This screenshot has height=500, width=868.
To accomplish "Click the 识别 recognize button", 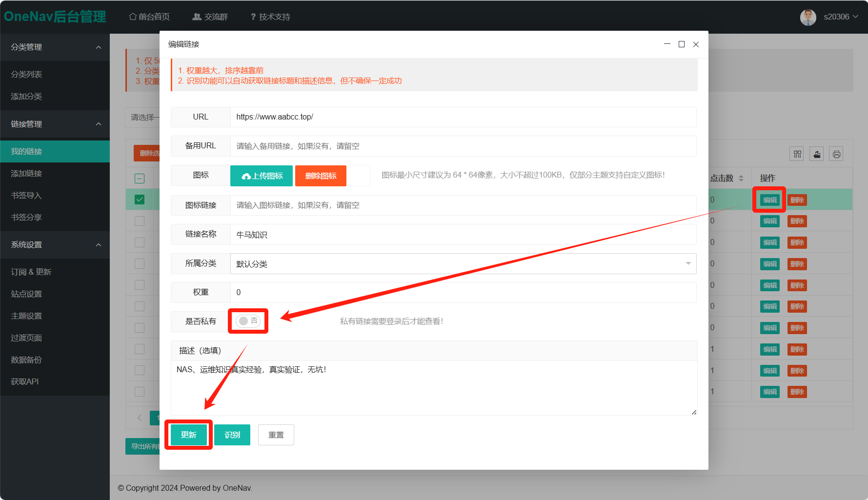I will tap(232, 435).
